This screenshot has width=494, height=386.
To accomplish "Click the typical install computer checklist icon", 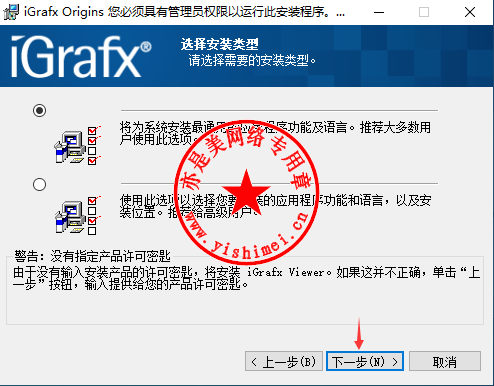I will click(x=77, y=146).
